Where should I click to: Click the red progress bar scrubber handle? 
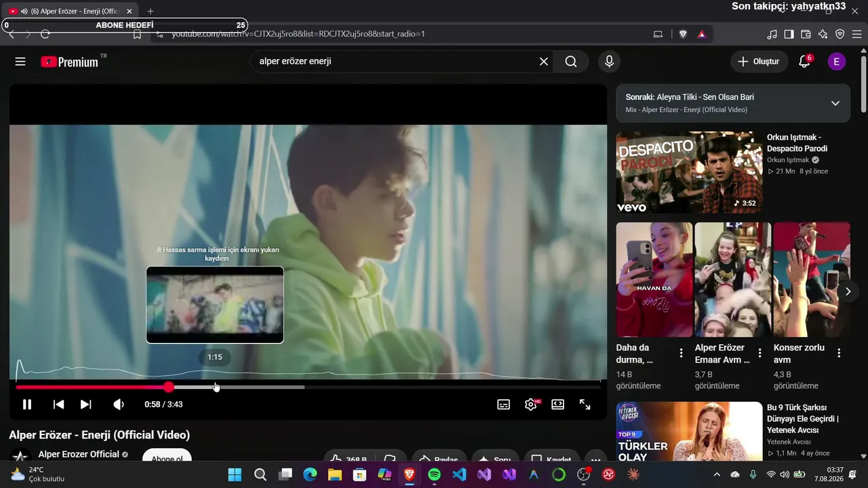(x=169, y=387)
